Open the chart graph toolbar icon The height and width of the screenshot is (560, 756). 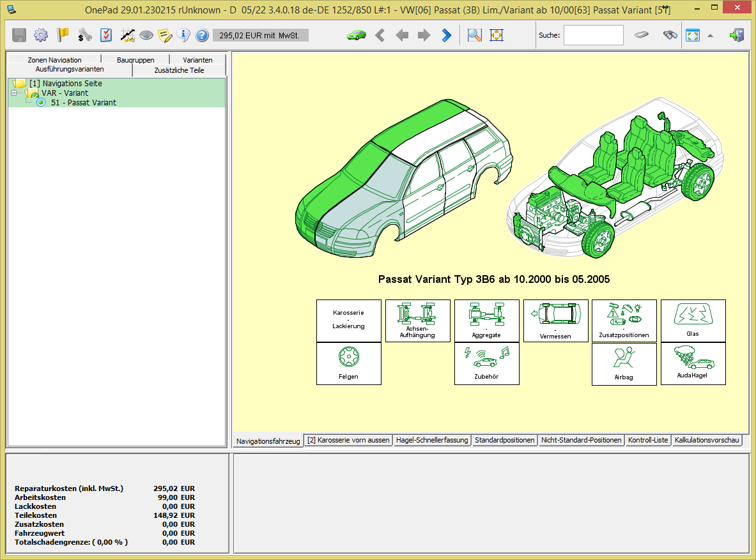[127, 35]
